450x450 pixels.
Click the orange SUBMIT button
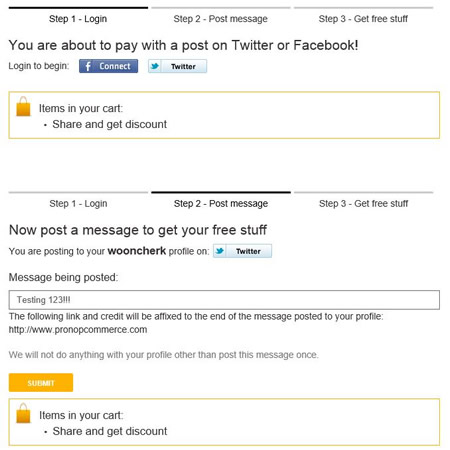[x=41, y=383]
